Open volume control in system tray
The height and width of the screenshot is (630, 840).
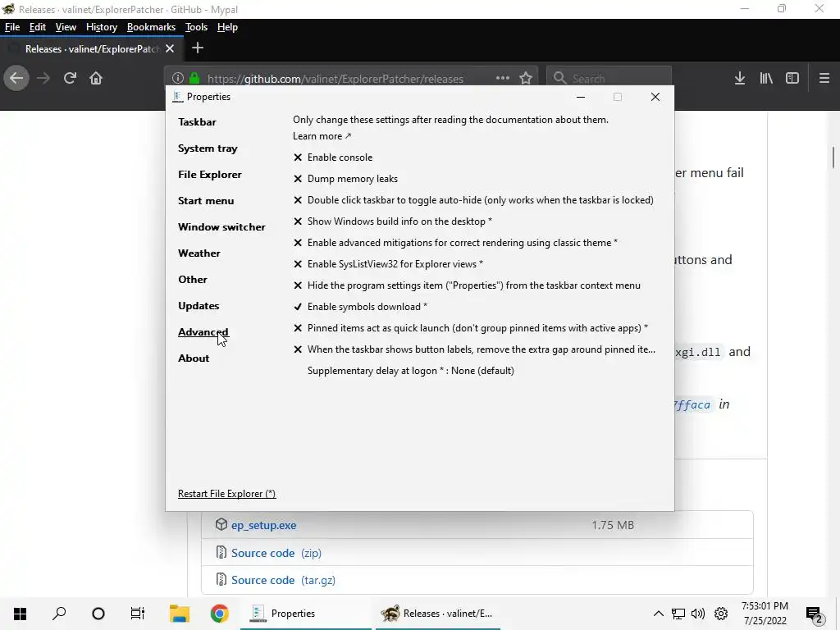coord(698,614)
